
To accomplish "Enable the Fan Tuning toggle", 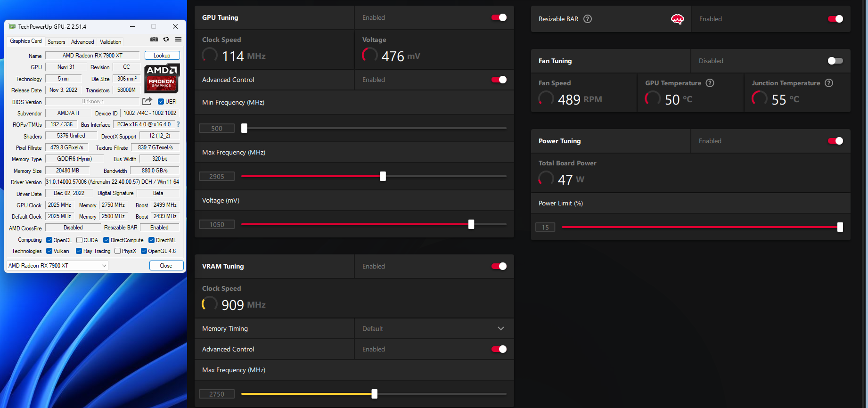I will coord(835,61).
